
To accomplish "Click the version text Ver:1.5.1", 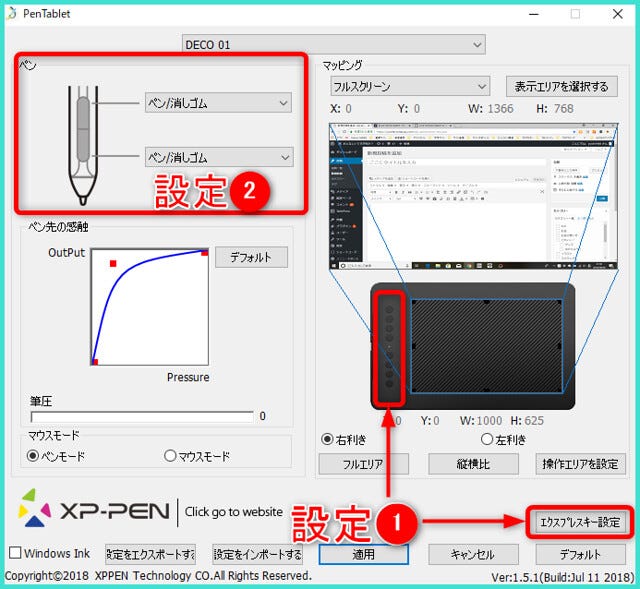I will (x=563, y=578).
